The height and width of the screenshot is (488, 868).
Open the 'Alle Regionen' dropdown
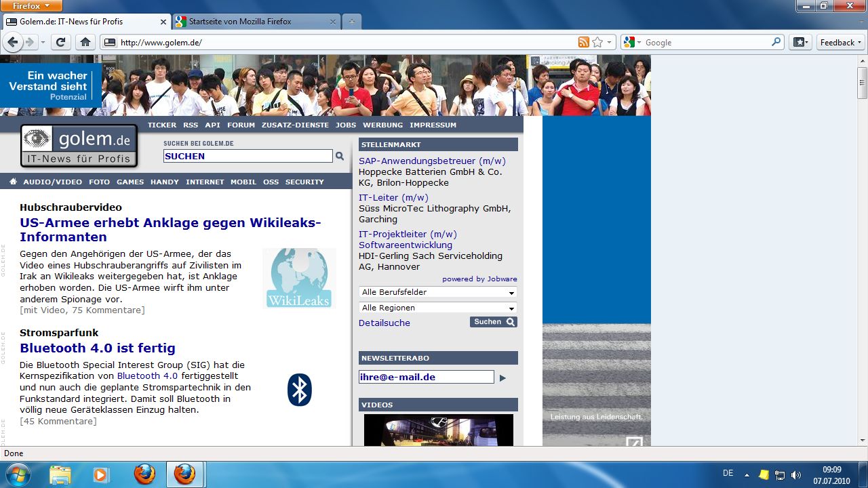click(437, 308)
